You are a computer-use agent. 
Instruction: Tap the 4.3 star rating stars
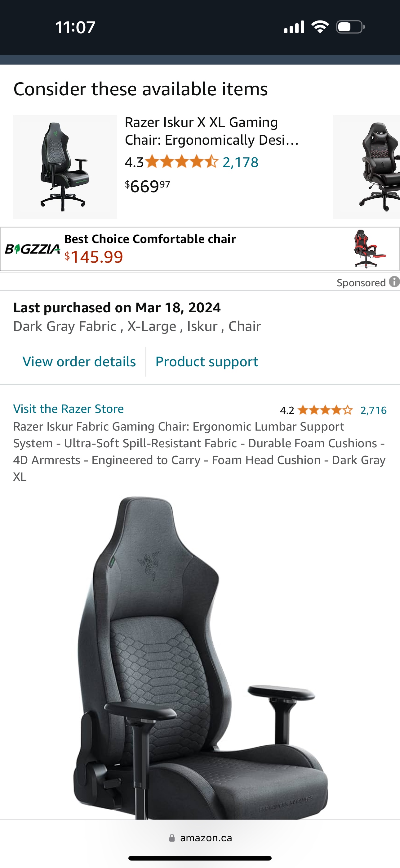[x=182, y=162]
